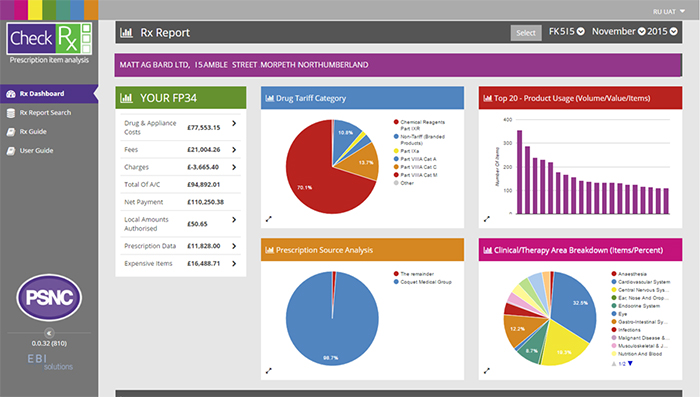Click the Rx Report Search database icon
Image resolution: width=700 pixels, height=397 pixels.
pos(11,113)
